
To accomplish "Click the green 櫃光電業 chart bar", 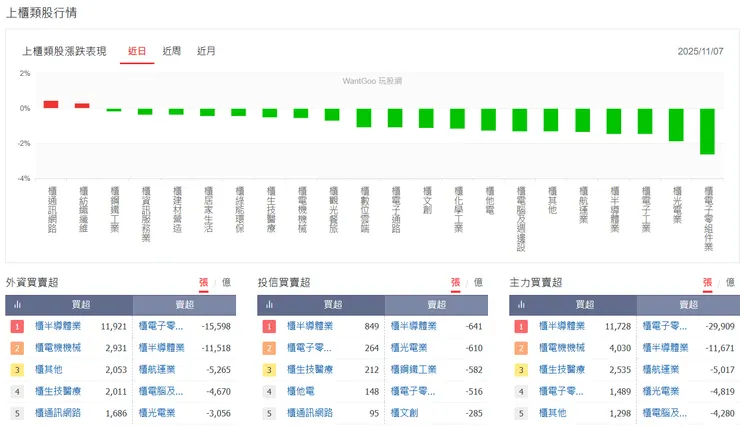I will click(676, 125).
